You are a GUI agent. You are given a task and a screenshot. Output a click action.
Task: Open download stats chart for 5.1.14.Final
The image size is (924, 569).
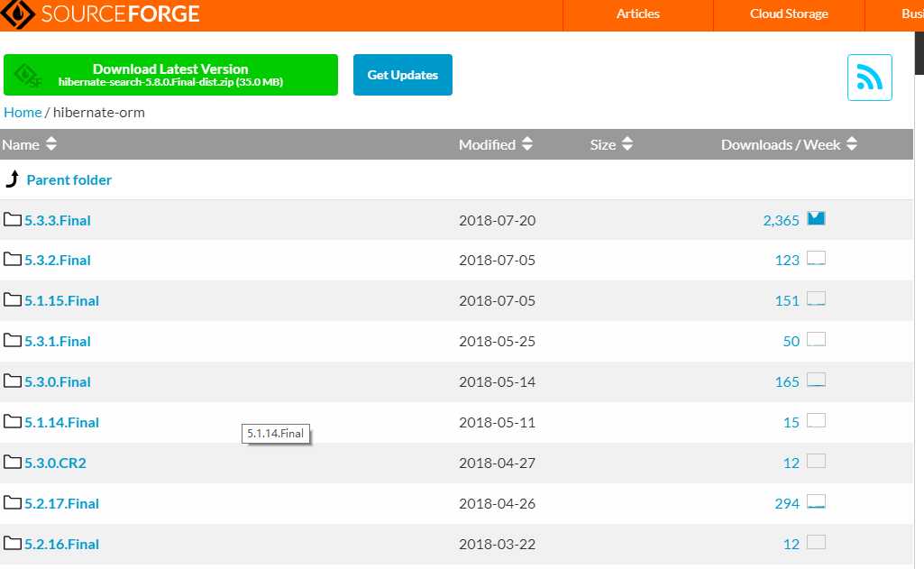click(816, 420)
